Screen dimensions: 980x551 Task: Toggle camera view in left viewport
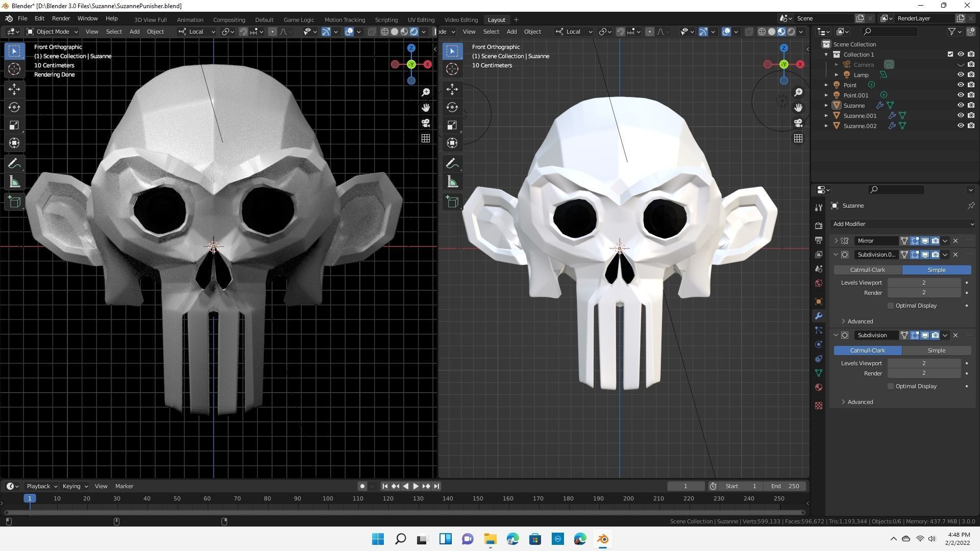(426, 123)
